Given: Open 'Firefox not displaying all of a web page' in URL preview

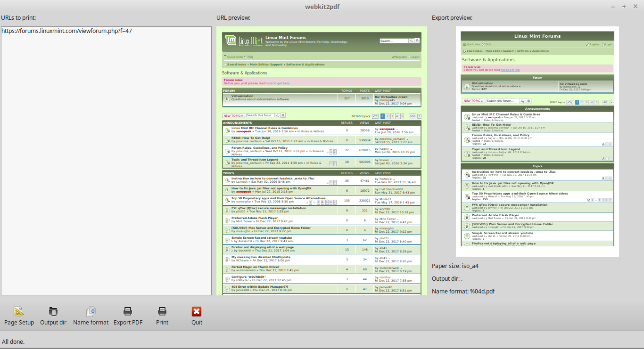Looking at the screenshot, I should tap(263, 247).
